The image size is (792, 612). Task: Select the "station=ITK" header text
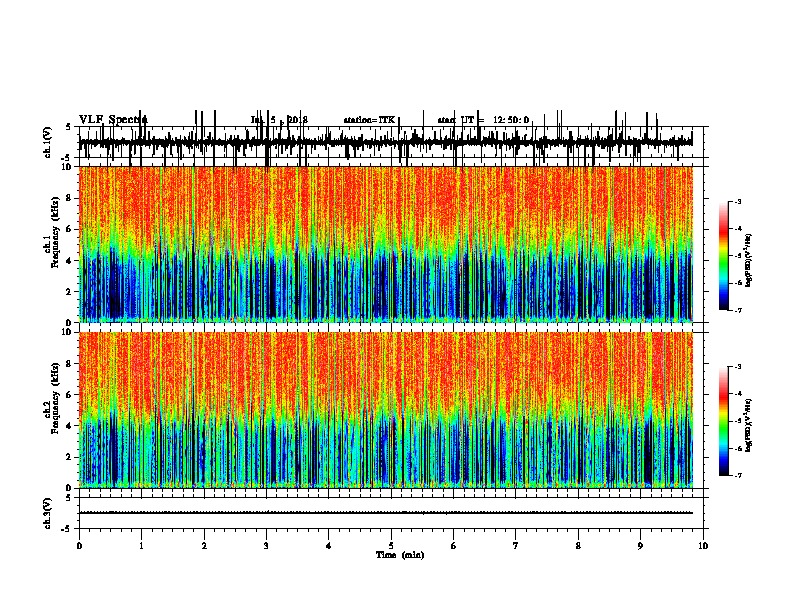(x=369, y=120)
